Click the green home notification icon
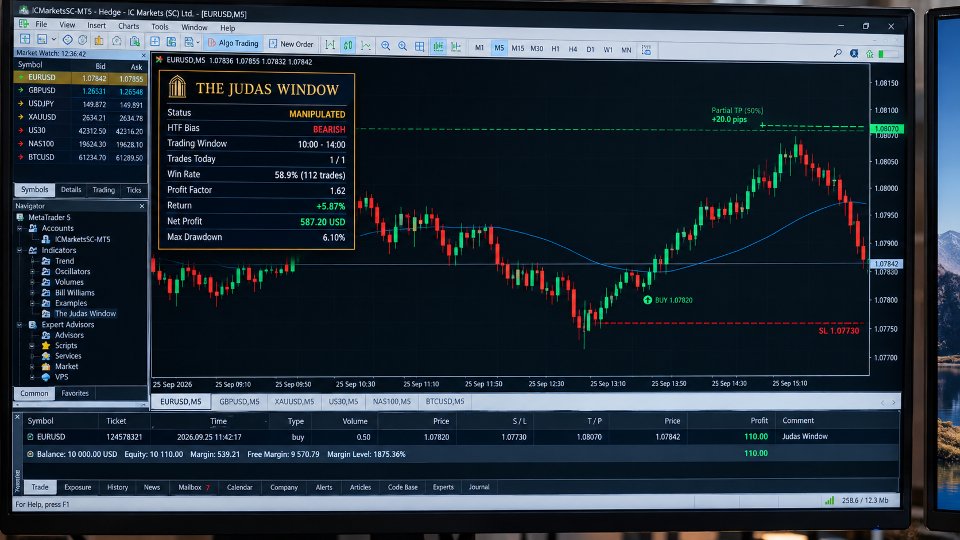The width and height of the screenshot is (960, 540). point(869,54)
